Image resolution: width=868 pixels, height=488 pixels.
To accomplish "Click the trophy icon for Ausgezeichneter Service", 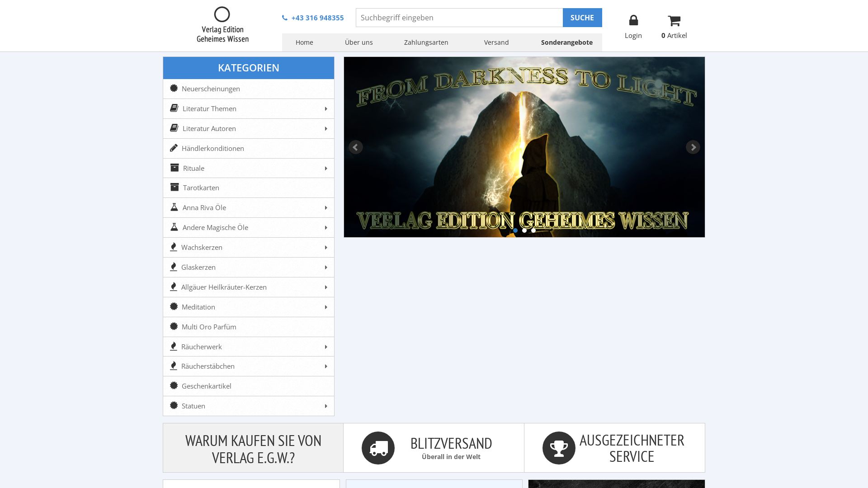I will pos(559,448).
